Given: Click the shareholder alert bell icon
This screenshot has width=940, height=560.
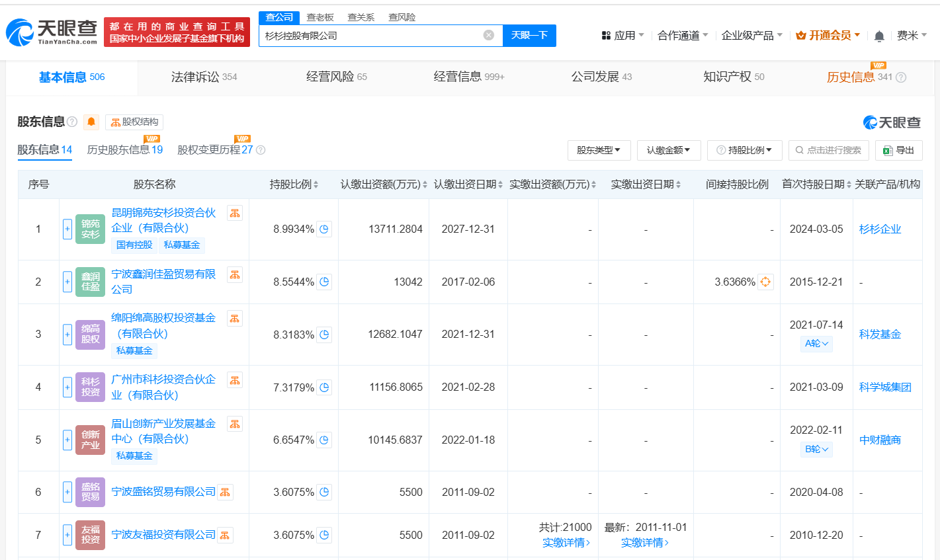Looking at the screenshot, I should tap(91, 122).
